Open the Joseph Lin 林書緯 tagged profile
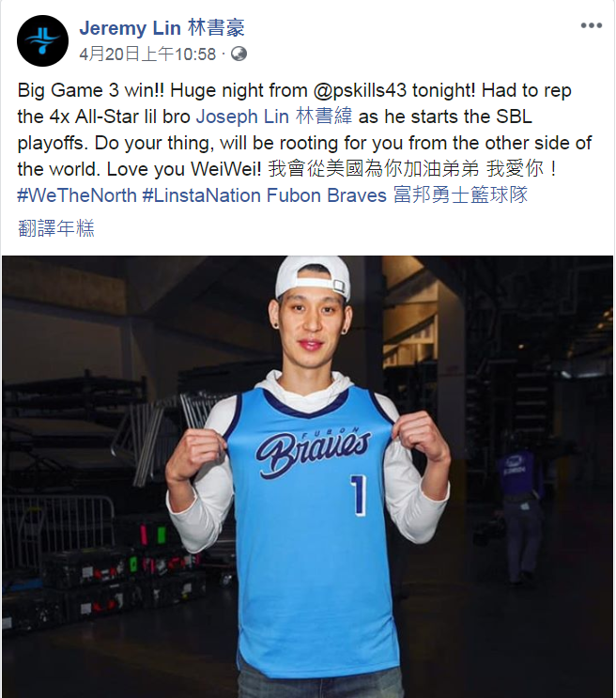 pyautogui.click(x=274, y=116)
